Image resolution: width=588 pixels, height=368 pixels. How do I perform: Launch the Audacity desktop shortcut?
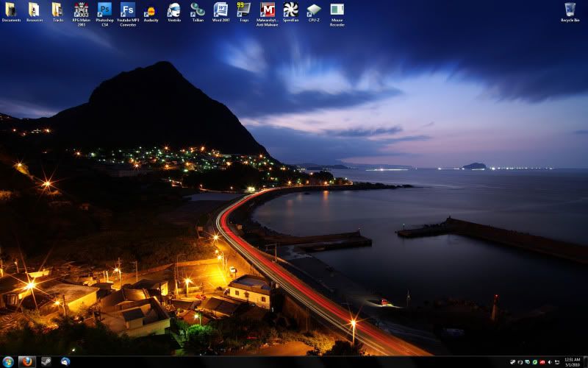[151, 11]
